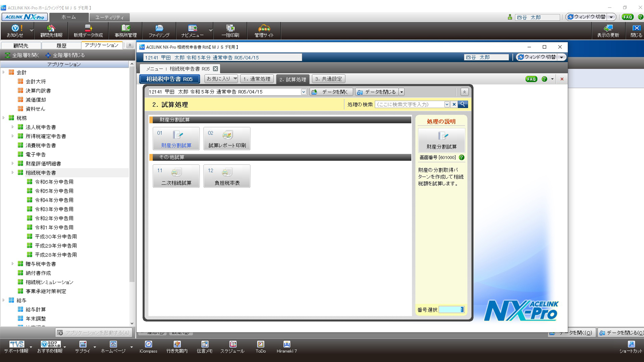
Task: Expand the 会計 tree node
Action: (4, 72)
